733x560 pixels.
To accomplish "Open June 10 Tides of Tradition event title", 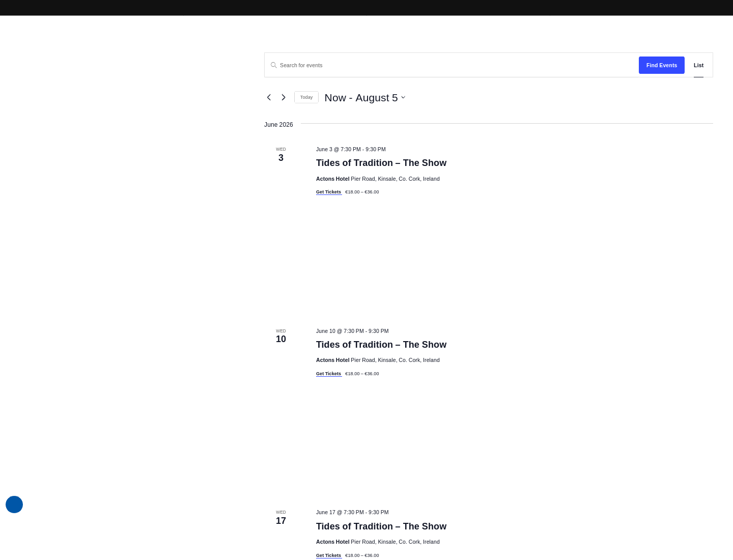I will (381, 345).
